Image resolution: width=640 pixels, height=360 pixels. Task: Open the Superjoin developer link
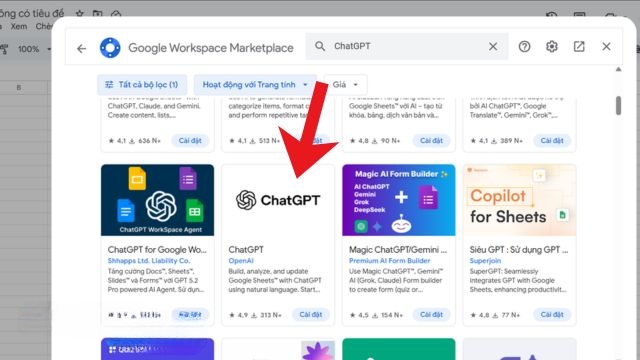tap(485, 261)
